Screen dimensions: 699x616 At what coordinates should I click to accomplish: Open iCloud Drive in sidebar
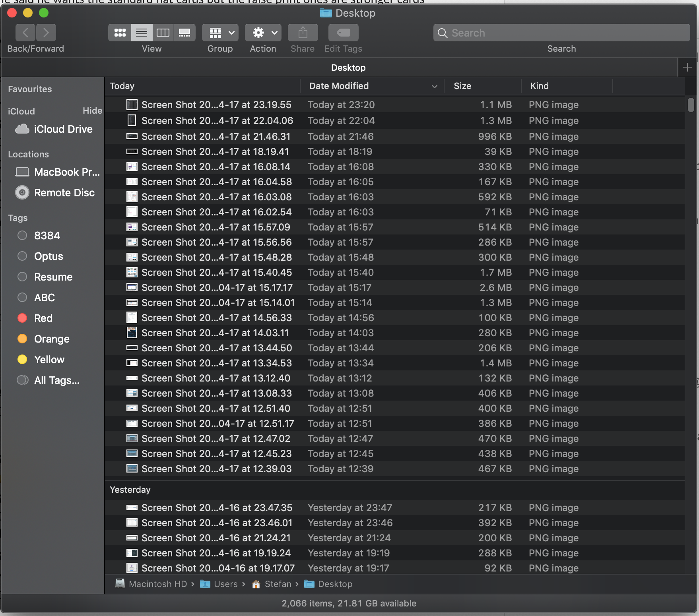tap(54, 129)
